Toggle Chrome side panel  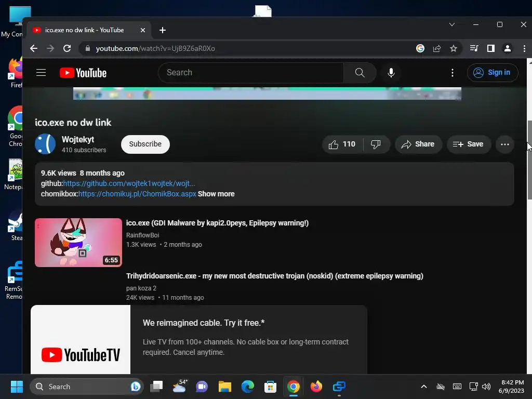click(490, 48)
